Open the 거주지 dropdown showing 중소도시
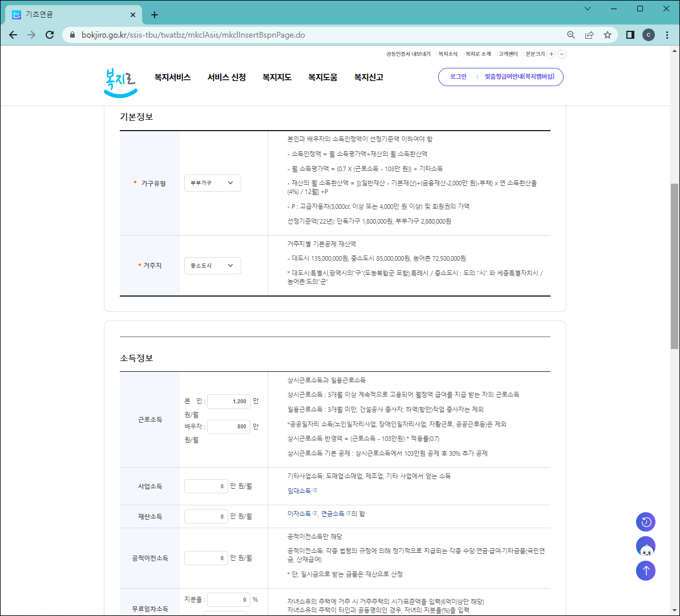The width and height of the screenshot is (680, 616). (212, 265)
